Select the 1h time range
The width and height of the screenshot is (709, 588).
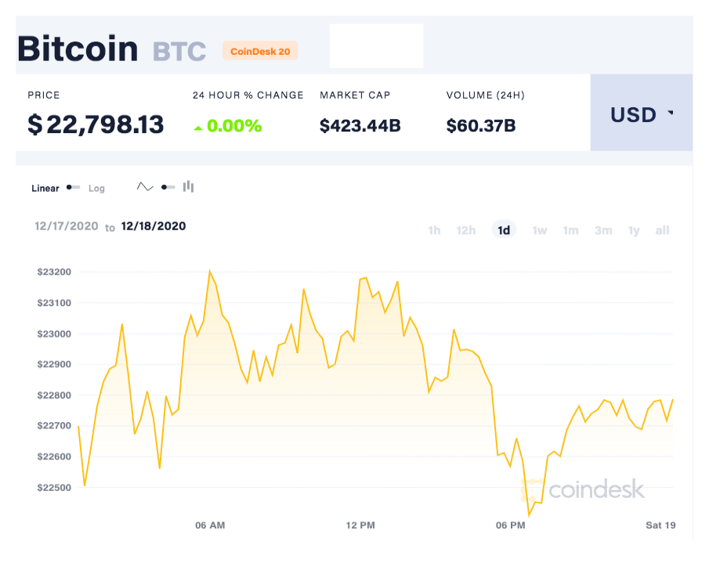pos(434,230)
